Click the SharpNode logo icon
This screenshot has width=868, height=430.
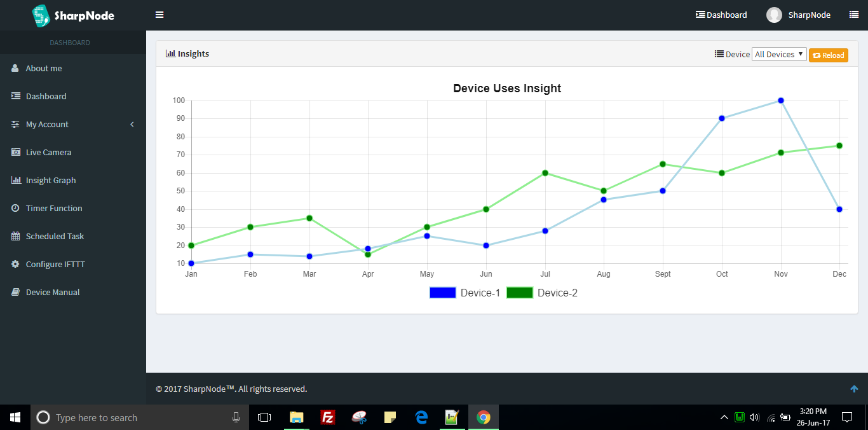tap(41, 15)
